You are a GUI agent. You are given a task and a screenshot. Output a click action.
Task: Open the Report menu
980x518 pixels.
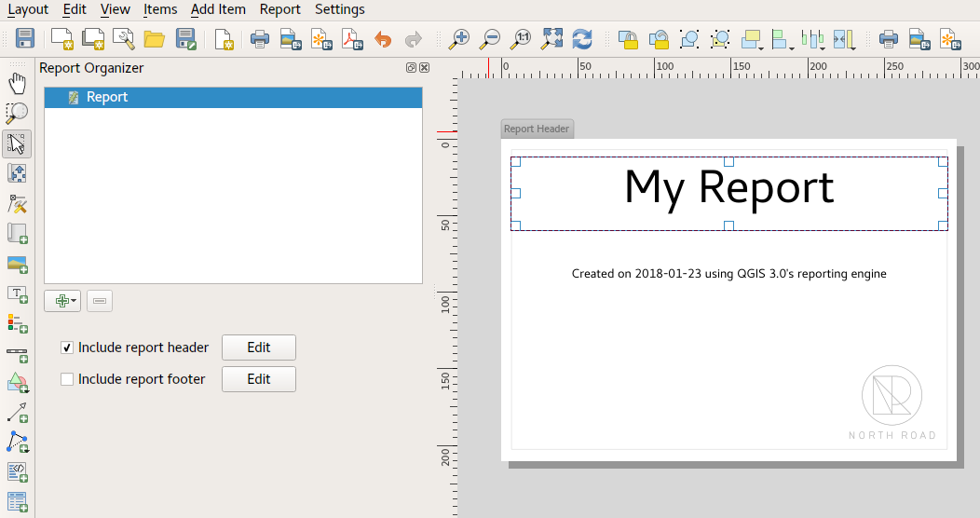coord(279,9)
